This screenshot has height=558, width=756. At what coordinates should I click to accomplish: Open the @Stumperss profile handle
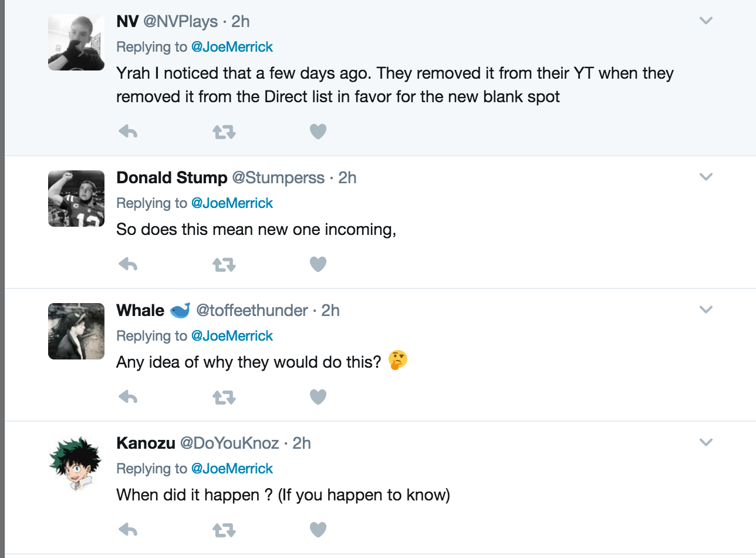click(x=278, y=177)
